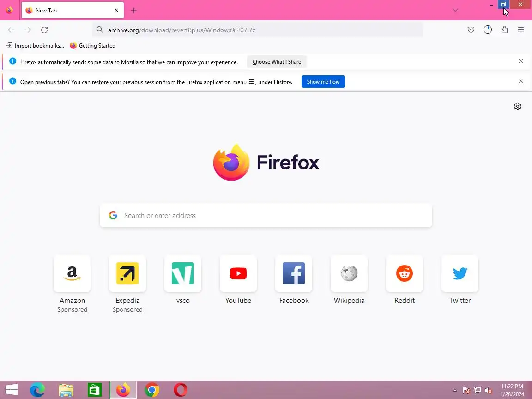Open the Firefox View pinned icon
Viewport: 532px width, 399px height.
[x=9, y=10]
